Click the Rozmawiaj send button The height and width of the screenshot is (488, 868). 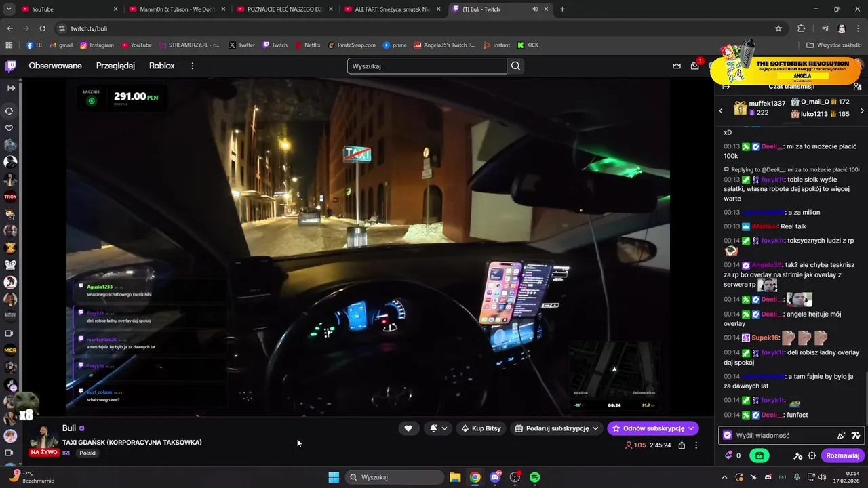(842, 455)
